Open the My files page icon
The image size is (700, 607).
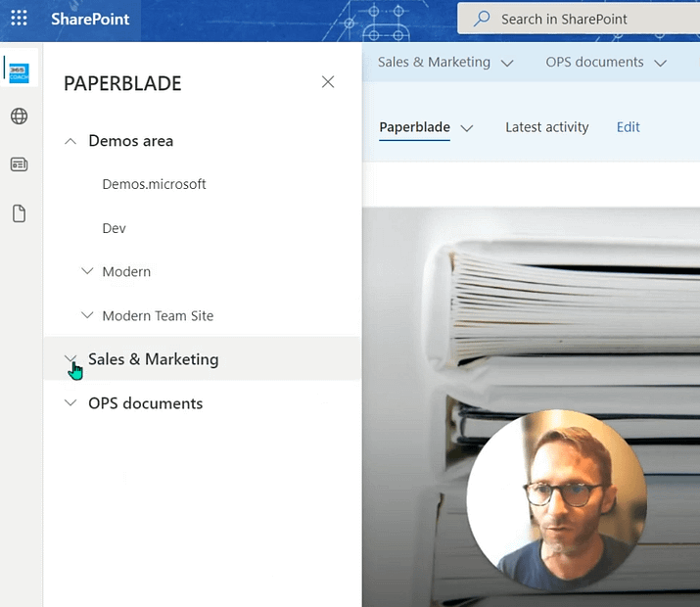point(19,213)
